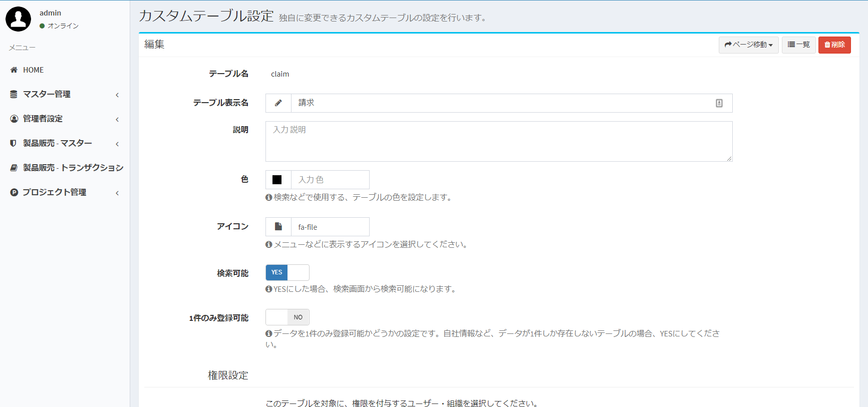Click the マスター管理 database icon
Image resolution: width=868 pixels, height=407 pixels.
click(14, 94)
